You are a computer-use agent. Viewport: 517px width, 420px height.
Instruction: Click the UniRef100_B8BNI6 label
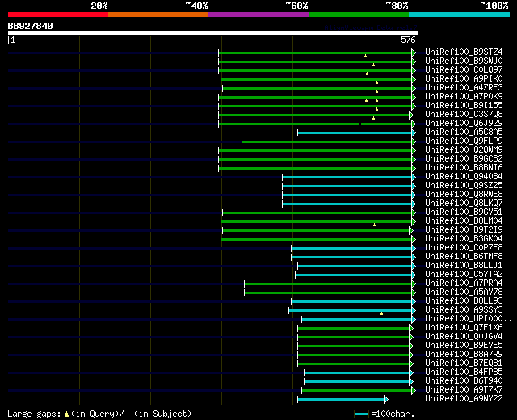coord(464,168)
